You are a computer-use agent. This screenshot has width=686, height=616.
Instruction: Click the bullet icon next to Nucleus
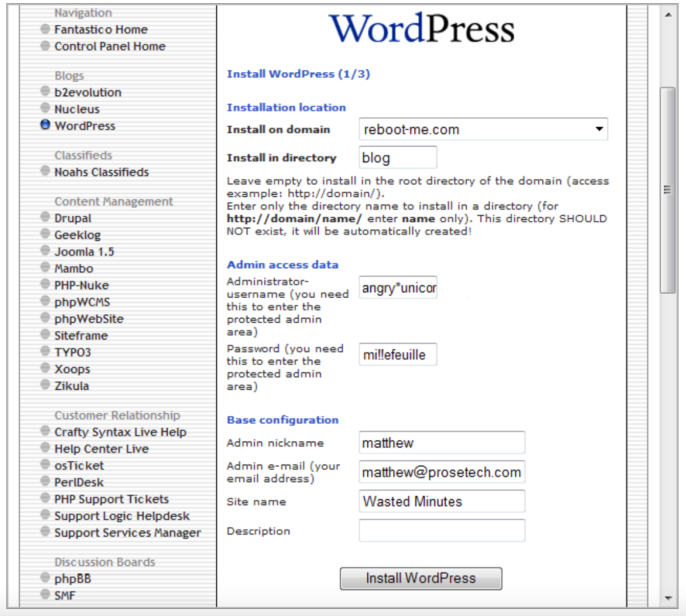[x=45, y=109]
